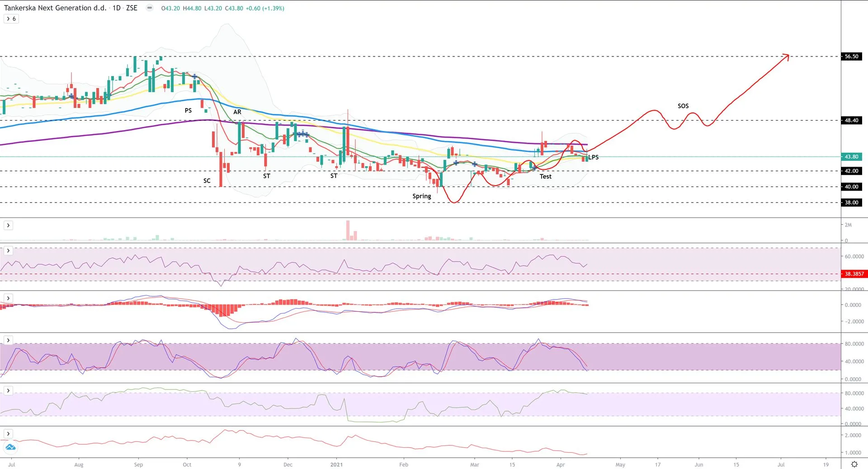Open chart settings gear icon
Viewport: 868px width, 469px height.
click(x=854, y=464)
